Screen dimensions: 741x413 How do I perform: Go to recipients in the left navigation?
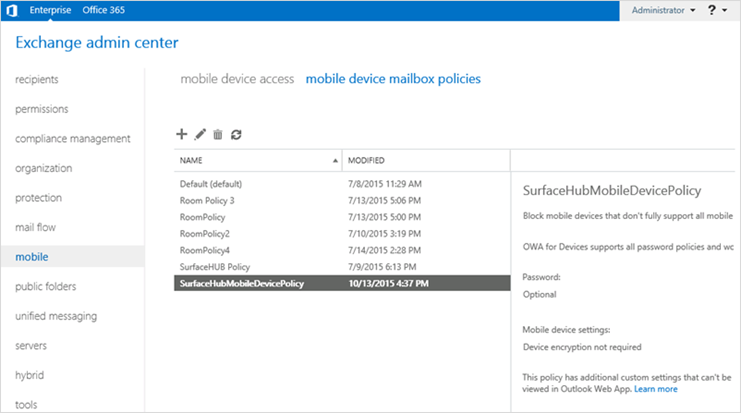point(37,79)
